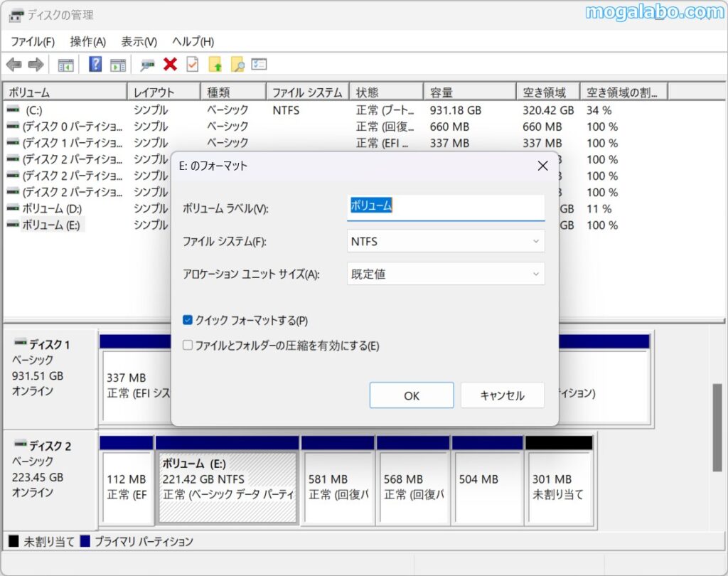Click the folder with green arrow icon

point(215,65)
